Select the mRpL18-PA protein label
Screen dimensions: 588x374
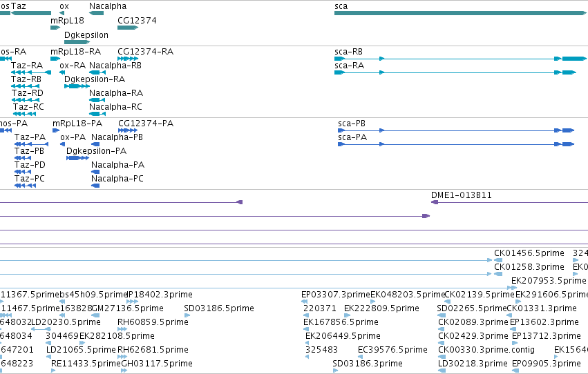pos(77,124)
